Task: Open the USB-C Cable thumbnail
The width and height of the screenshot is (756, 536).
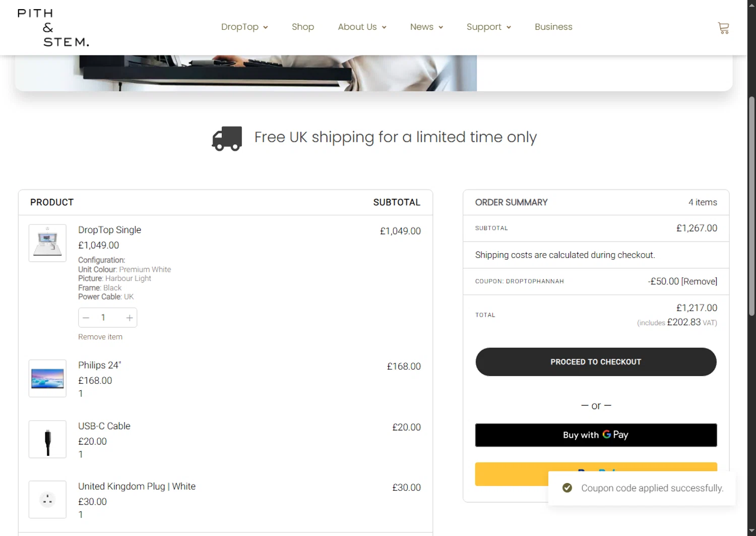Action: (47, 439)
